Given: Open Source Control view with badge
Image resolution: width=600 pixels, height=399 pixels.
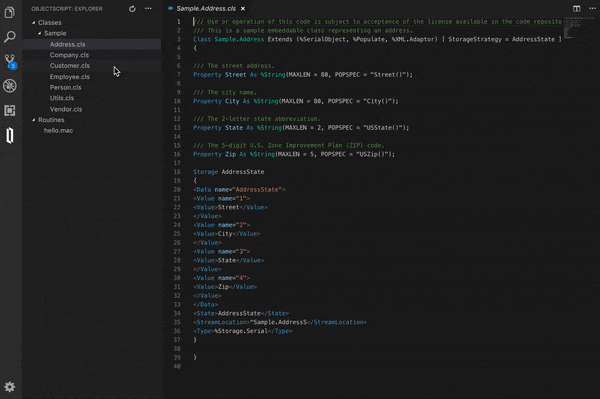Looking at the screenshot, I should tap(10, 61).
